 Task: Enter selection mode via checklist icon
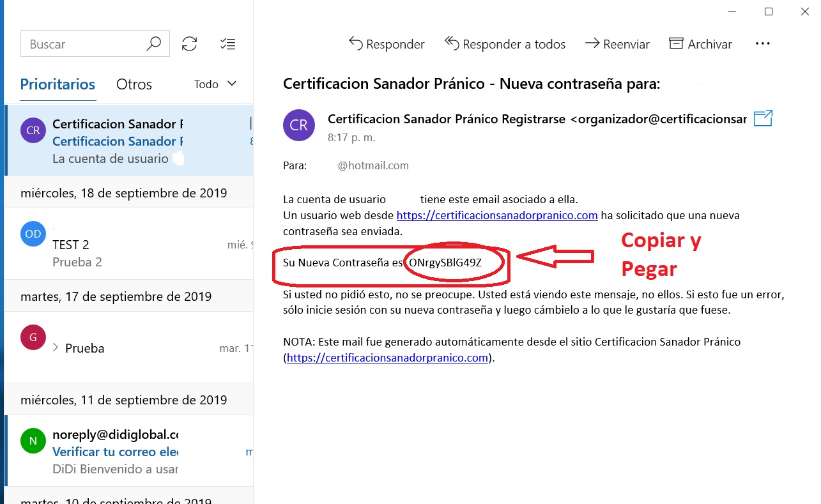point(227,44)
